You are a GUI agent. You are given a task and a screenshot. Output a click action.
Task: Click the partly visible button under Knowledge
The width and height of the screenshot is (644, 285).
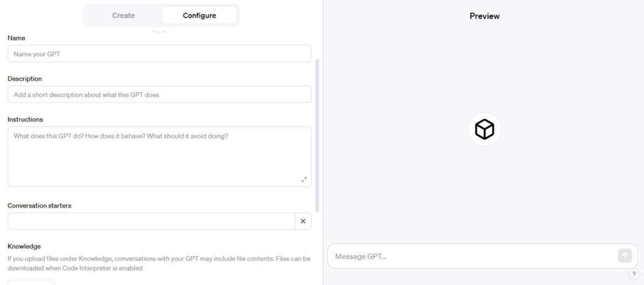31,282
